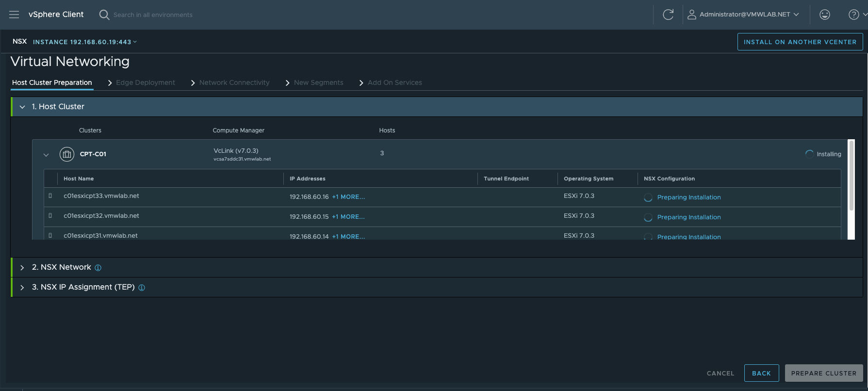Open Preparing Installation status for c01esxicpt31
Viewport: 868px width, 391px height.
coord(689,237)
